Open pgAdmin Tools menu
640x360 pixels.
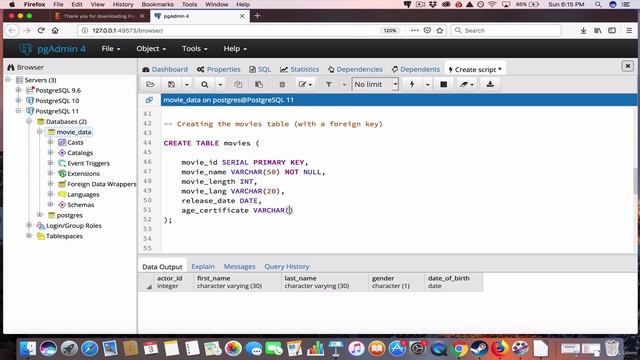click(195, 49)
